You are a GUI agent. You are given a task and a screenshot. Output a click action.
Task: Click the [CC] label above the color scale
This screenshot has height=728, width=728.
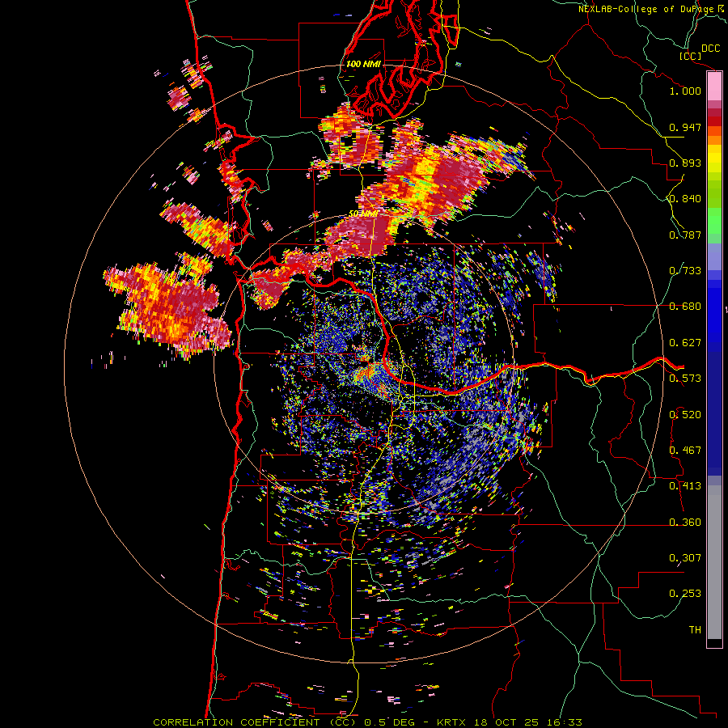tap(690, 56)
